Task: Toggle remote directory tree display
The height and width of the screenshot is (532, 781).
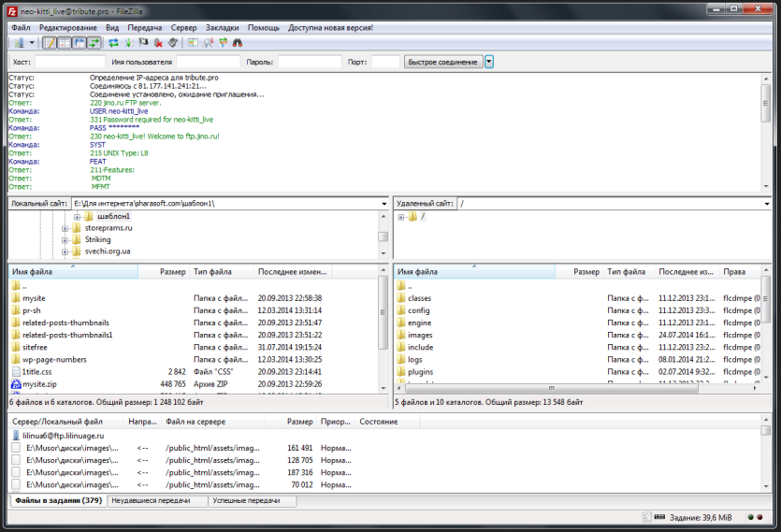Action: tap(80, 43)
